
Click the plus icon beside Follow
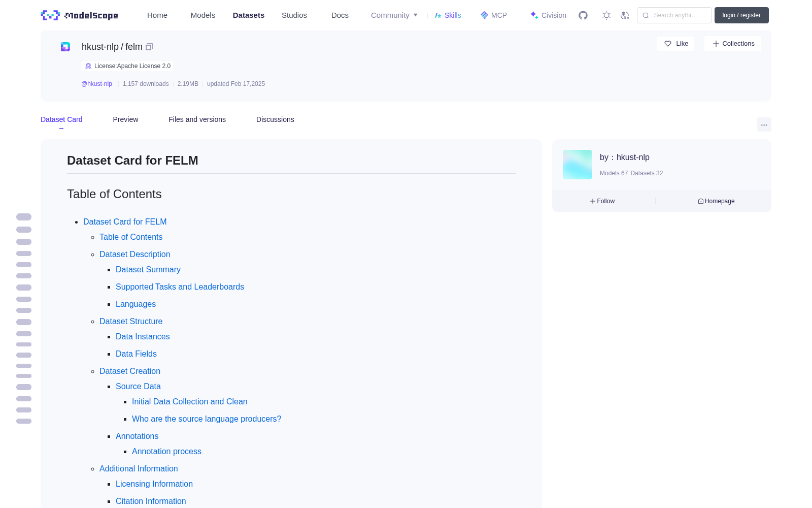[593, 201]
